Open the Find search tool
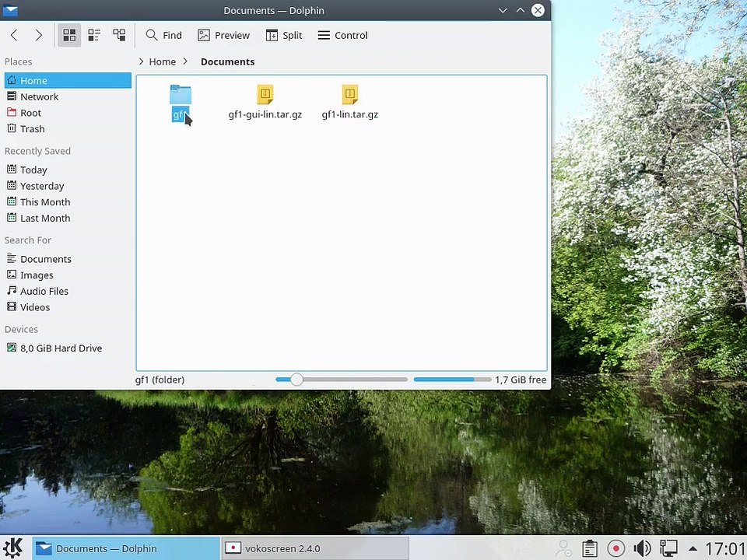Screen dimensions: 747x560 (x=164, y=35)
